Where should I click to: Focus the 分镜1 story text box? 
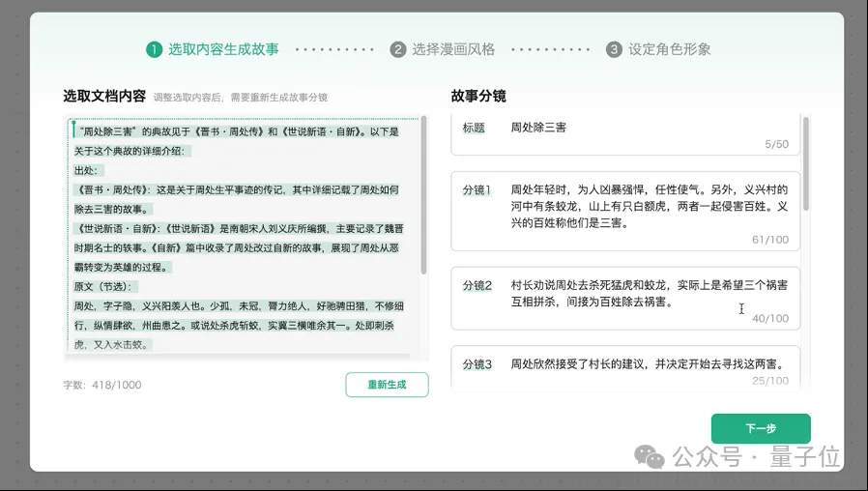(x=648, y=207)
